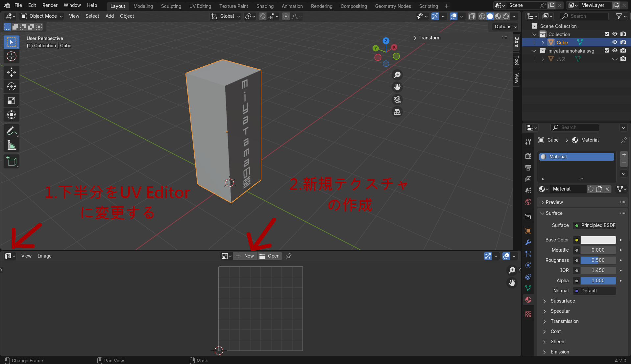Image resolution: width=631 pixels, height=364 pixels.
Task: Open the Global transform orientation dropdown
Action: (226, 16)
